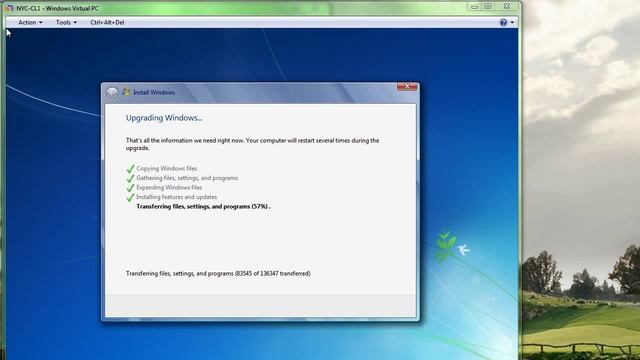
Task: Close the Install Windows dialog
Action: 407,87
